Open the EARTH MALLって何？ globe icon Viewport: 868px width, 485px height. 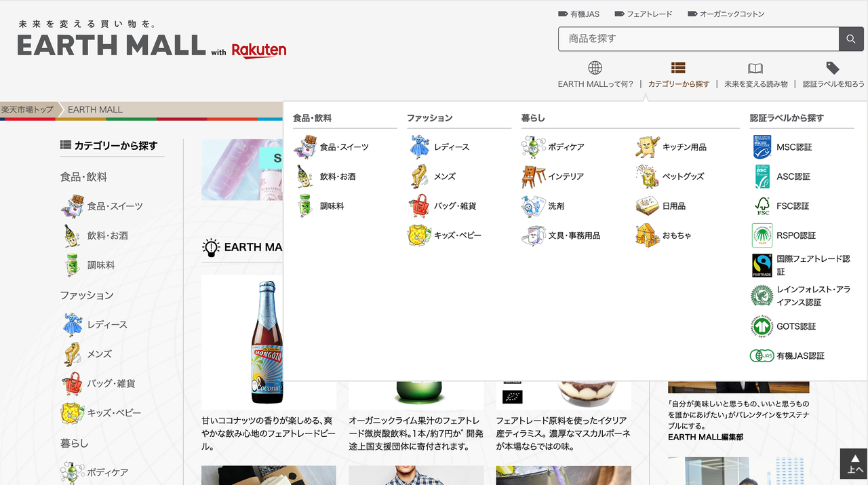point(595,68)
